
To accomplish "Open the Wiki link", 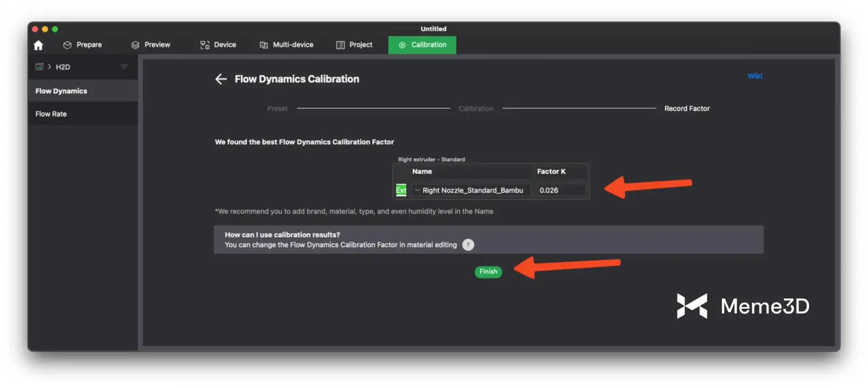I will (x=755, y=76).
